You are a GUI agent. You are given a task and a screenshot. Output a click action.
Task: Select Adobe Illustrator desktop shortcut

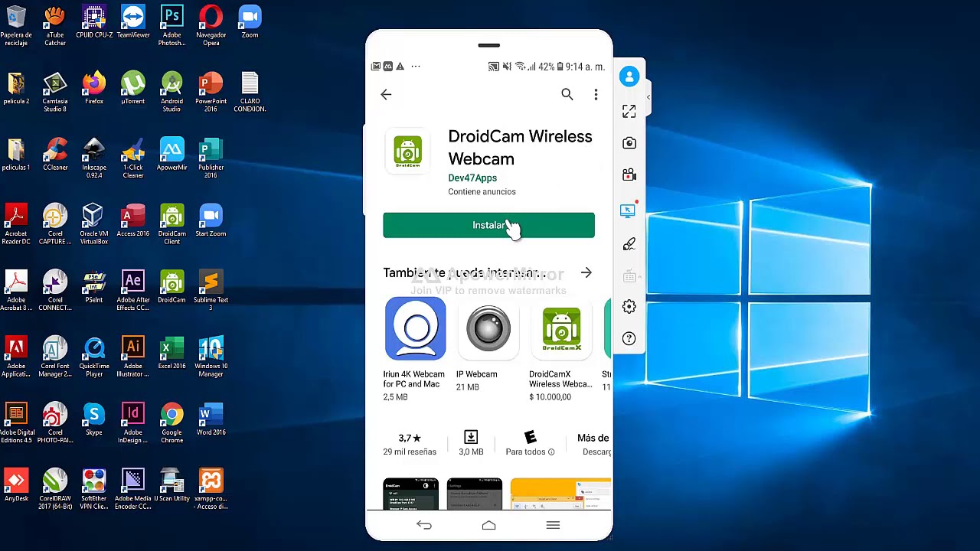tap(133, 357)
